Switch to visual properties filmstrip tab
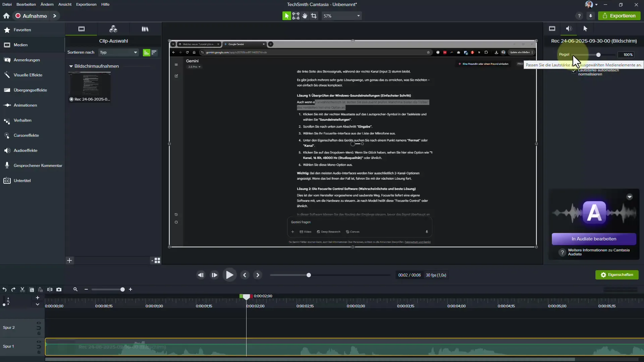This screenshot has height=362, width=644. point(552,28)
